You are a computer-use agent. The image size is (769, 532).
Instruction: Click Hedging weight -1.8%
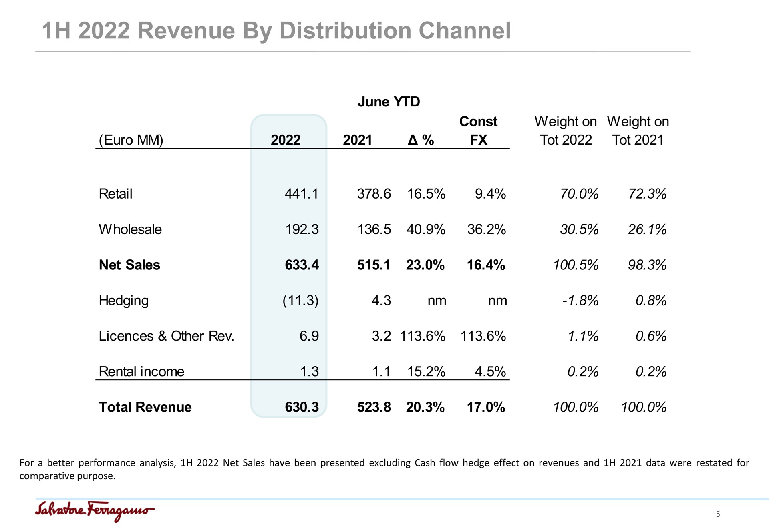[x=580, y=301]
